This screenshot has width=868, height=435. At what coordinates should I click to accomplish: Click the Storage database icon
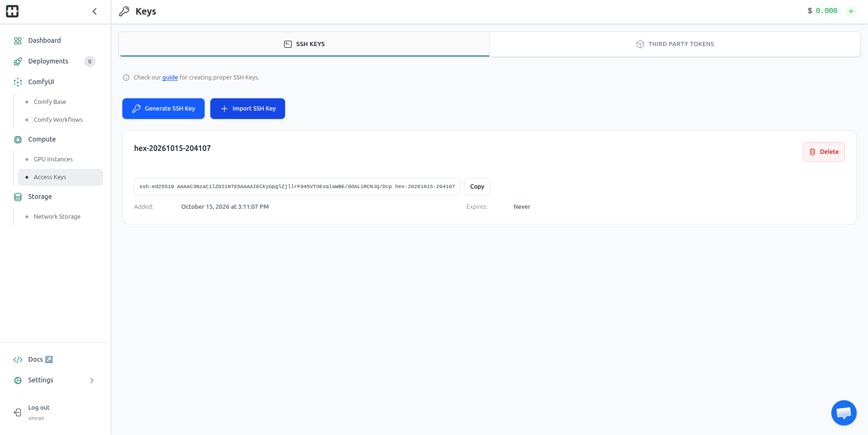click(x=18, y=197)
